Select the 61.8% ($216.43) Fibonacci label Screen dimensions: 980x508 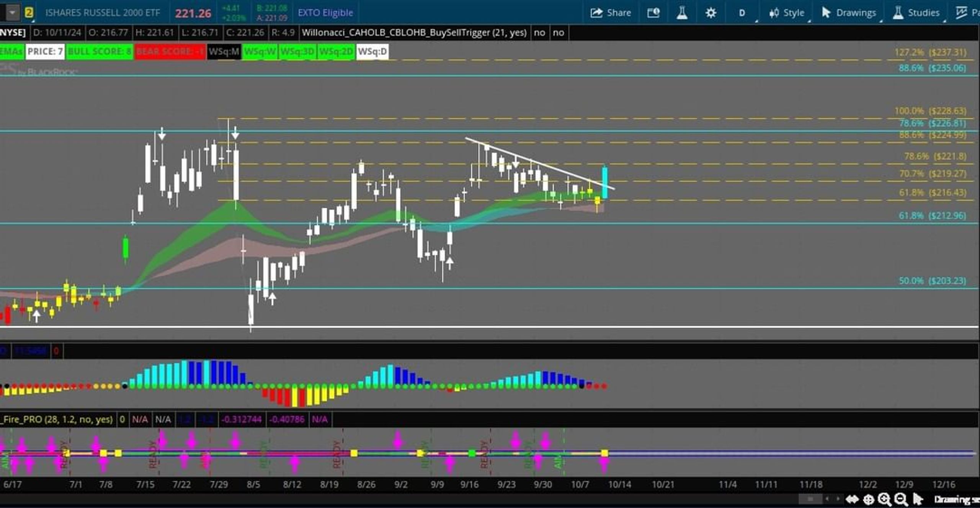(933, 192)
